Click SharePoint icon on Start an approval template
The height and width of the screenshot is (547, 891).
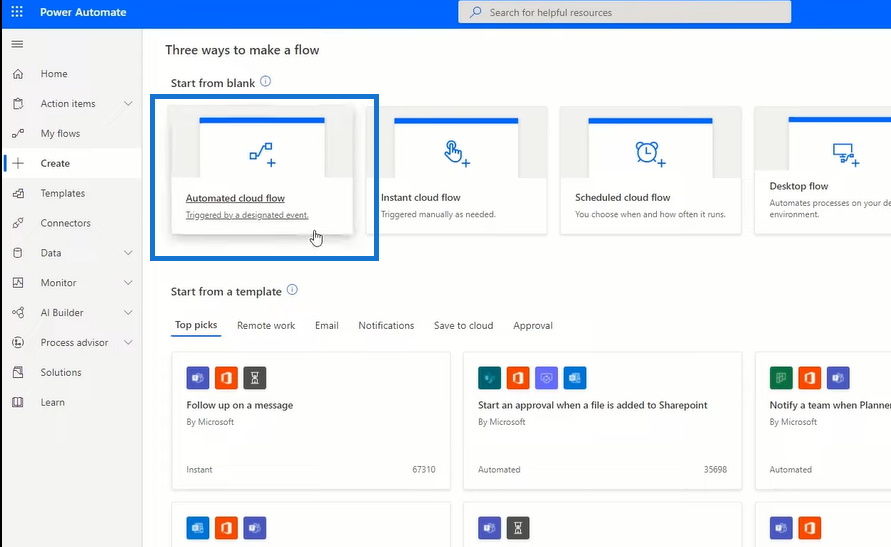pyautogui.click(x=489, y=378)
